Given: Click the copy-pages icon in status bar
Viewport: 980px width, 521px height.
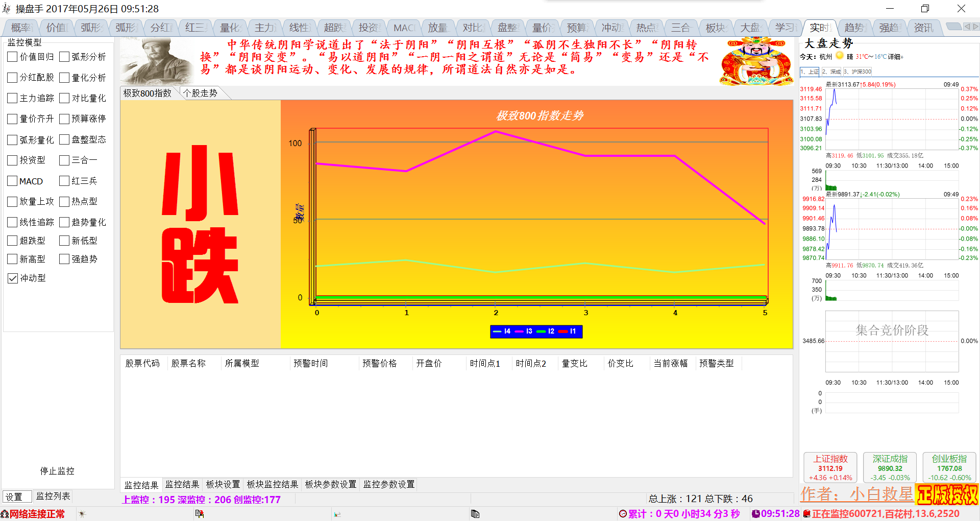Looking at the screenshot, I should point(475,514).
